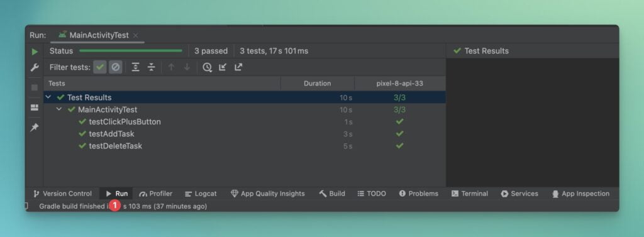The width and height of the screenshot is (644, 237).
Task: Collapse all test results icon
Action: click(152, 67)
